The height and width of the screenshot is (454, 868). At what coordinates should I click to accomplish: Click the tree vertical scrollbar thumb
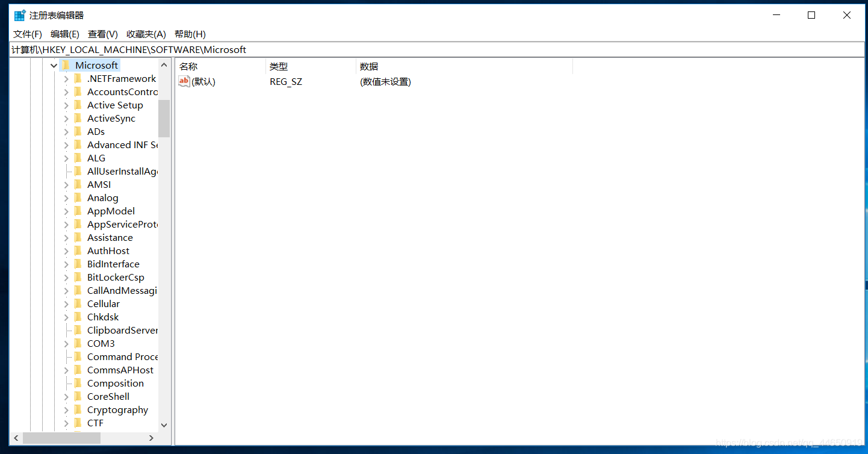pos(164,119)
